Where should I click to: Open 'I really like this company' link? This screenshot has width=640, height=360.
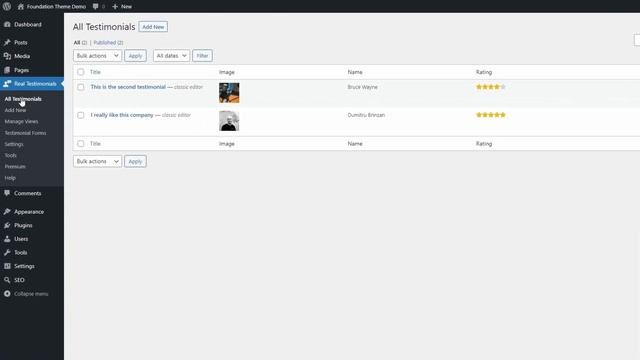(122, 115)
